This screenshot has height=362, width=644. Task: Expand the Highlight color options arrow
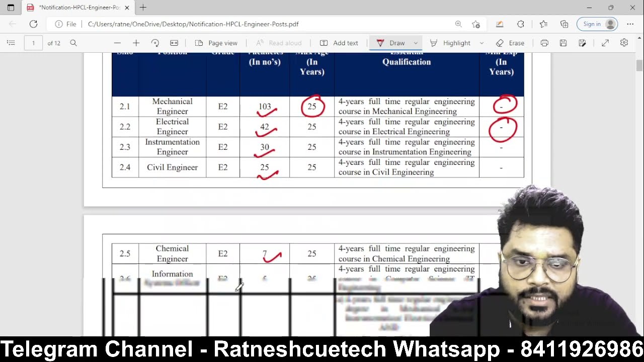click(x=481, y=43)
